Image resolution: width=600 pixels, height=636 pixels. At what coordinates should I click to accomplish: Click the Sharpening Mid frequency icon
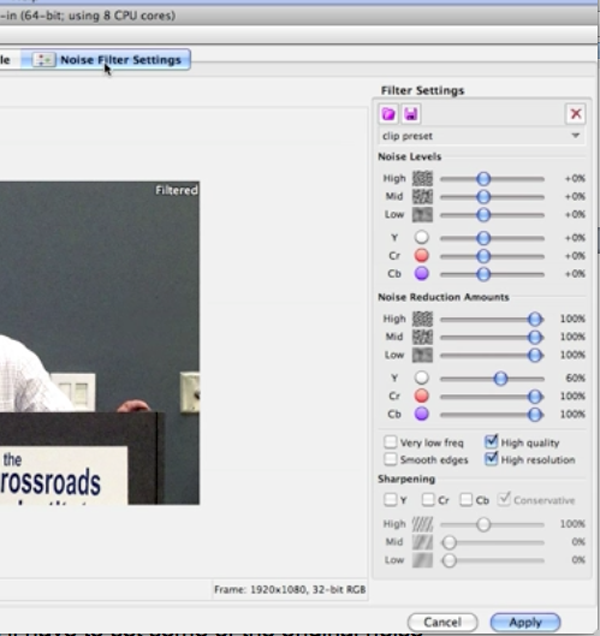pos(422,542)
